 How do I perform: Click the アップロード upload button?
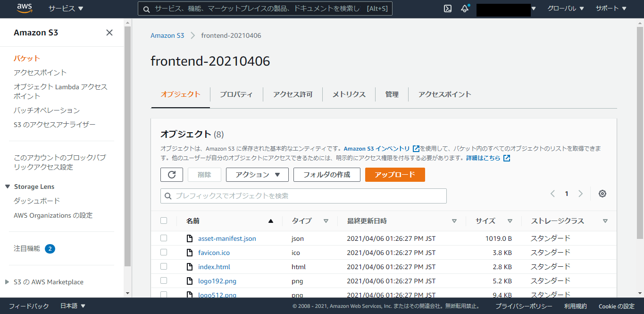point(395,175)
